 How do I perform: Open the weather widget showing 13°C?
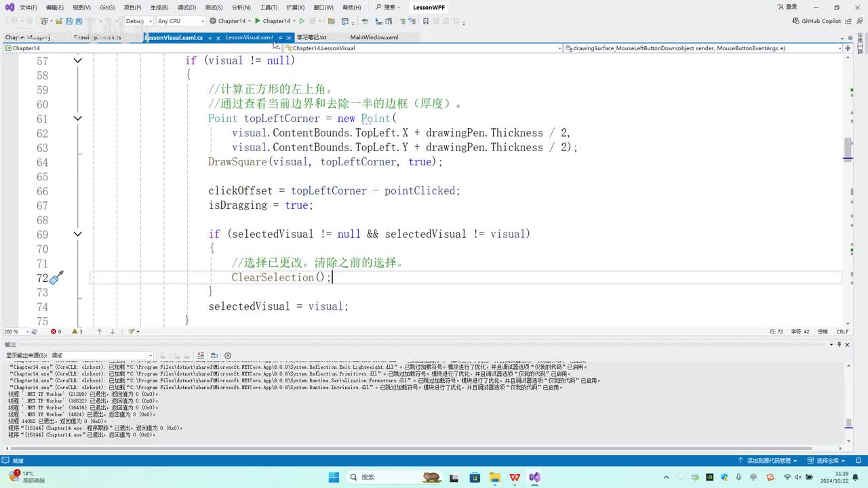[26, 477]
